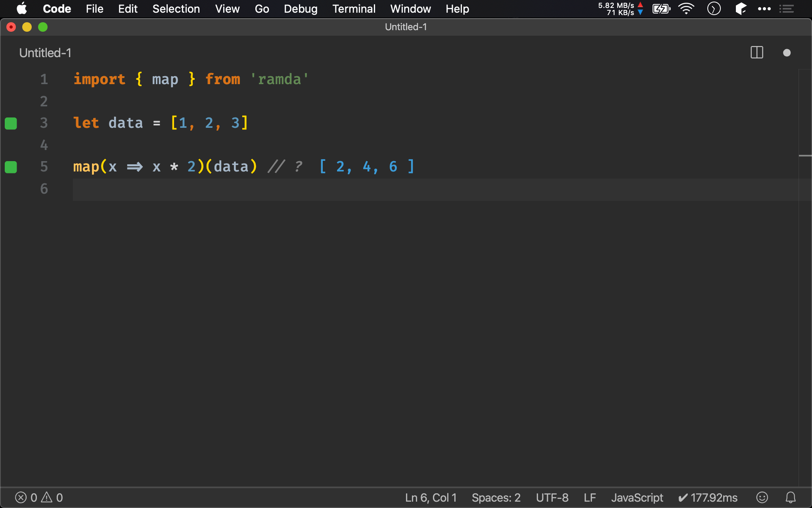Click the battery charging icon
The width and height of the screenshot is (812, 508).
click(x=661, y=9)
